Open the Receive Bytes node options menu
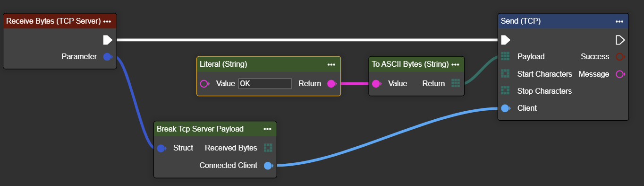Viewport: 644px width, 186px height. [x=107, y=21]
